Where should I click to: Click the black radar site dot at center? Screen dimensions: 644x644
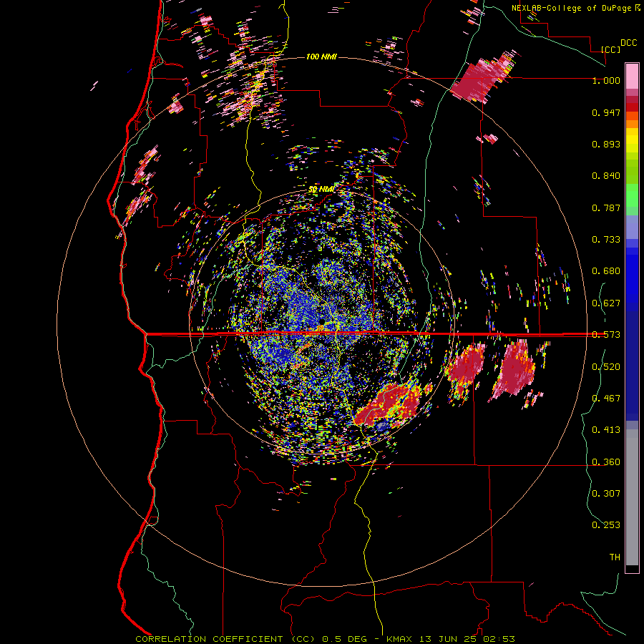[322, 321]
